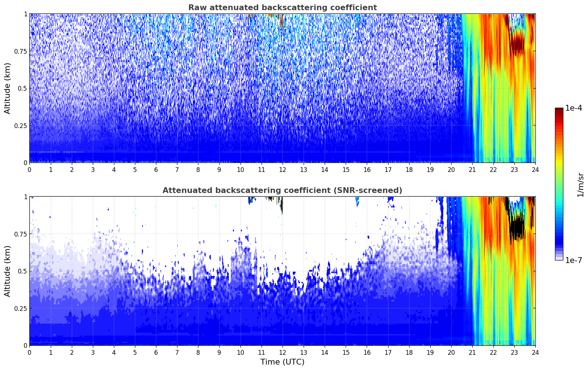
Task: Click the 0.25 altitude tick on bottom plot
Action: pyautogui.click(x=21, y=308)
